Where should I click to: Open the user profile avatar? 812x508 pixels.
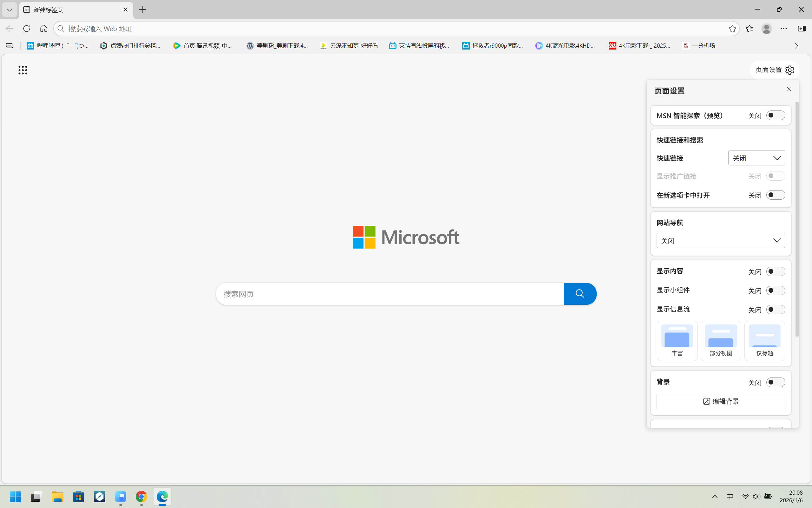point(766,29)
